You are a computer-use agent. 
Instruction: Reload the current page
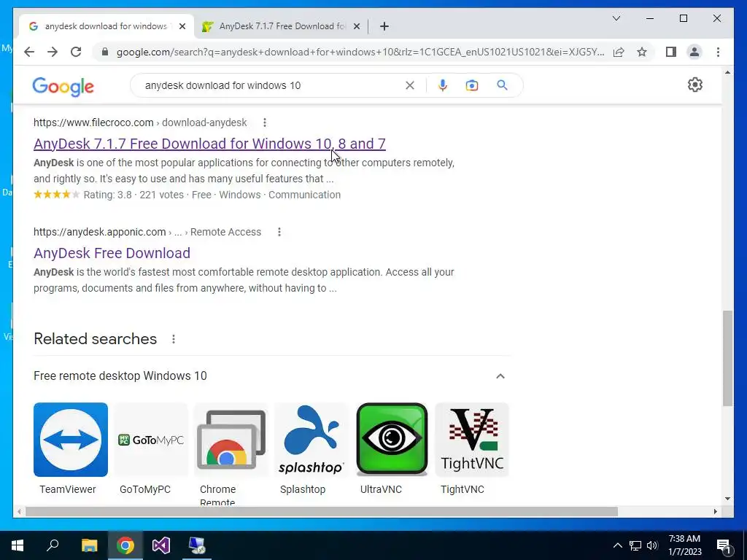(x=76, y=52)
